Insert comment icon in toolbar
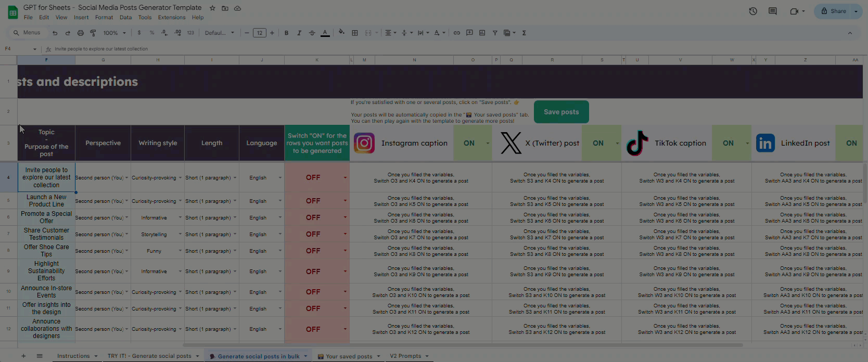868x362 pixels. (x=469, y=33)
